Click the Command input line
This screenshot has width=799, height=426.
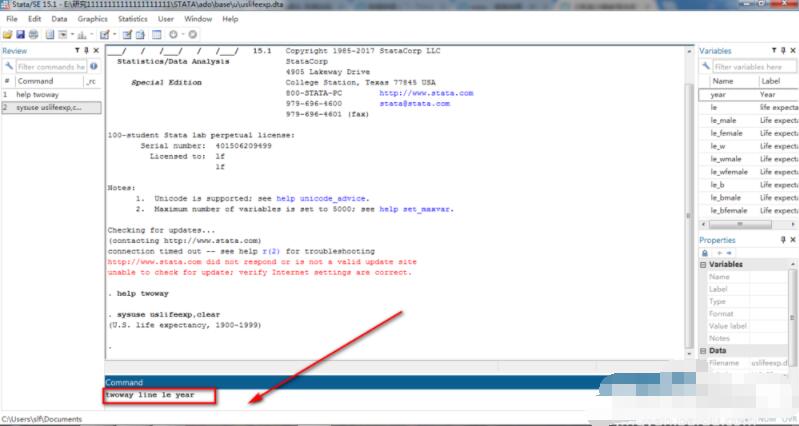(x=352, y=395)
